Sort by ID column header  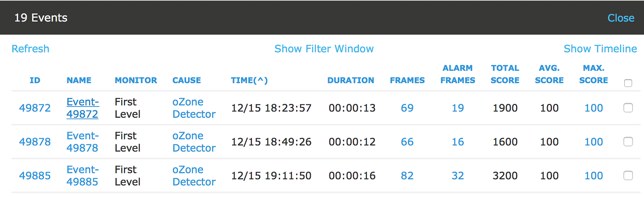[x=35, y=80]
